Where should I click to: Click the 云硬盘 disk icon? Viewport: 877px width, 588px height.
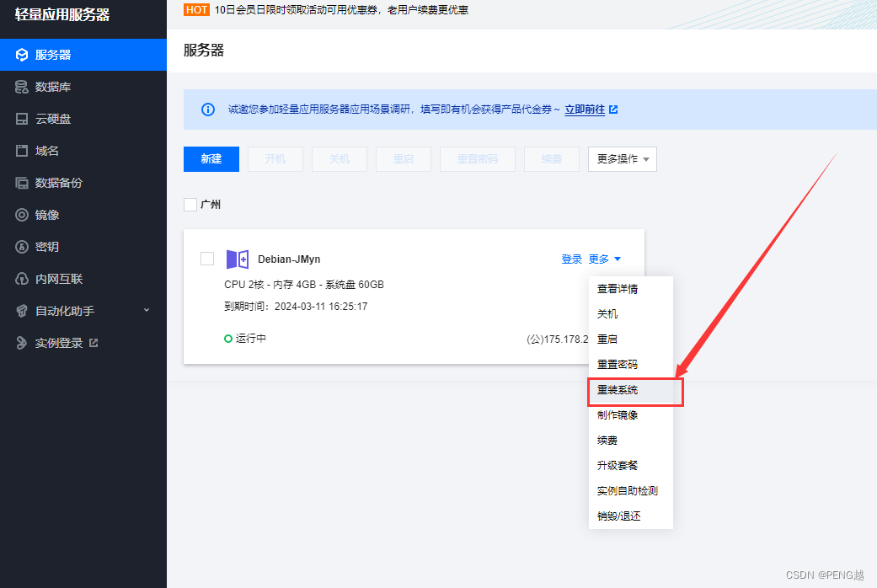22,119
